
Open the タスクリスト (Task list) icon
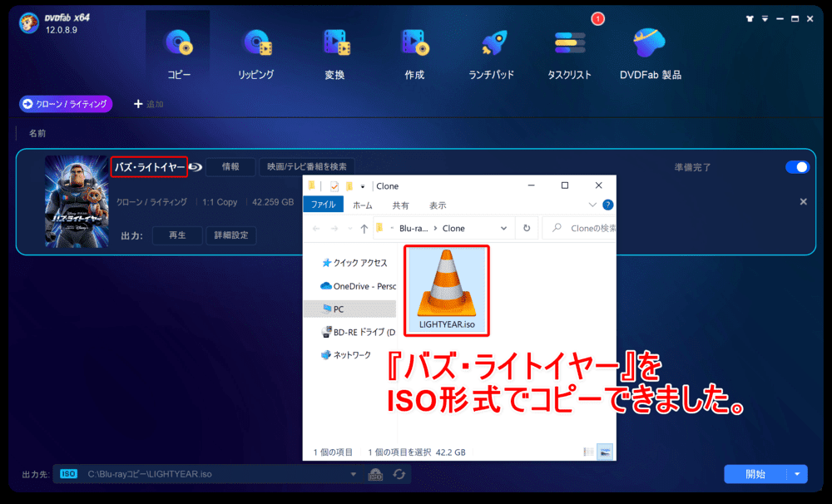(x=569, y=52)
